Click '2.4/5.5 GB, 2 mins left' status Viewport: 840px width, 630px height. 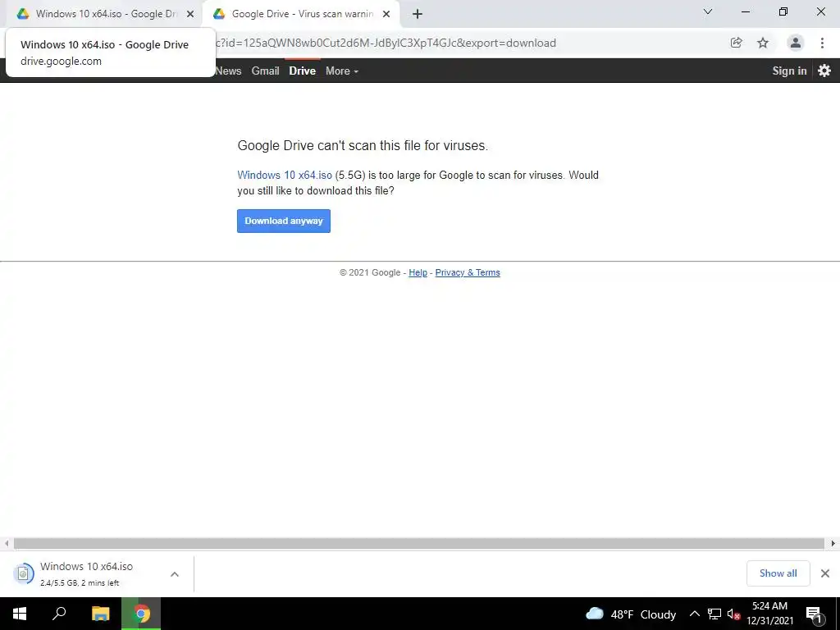[x=80, y=583]
